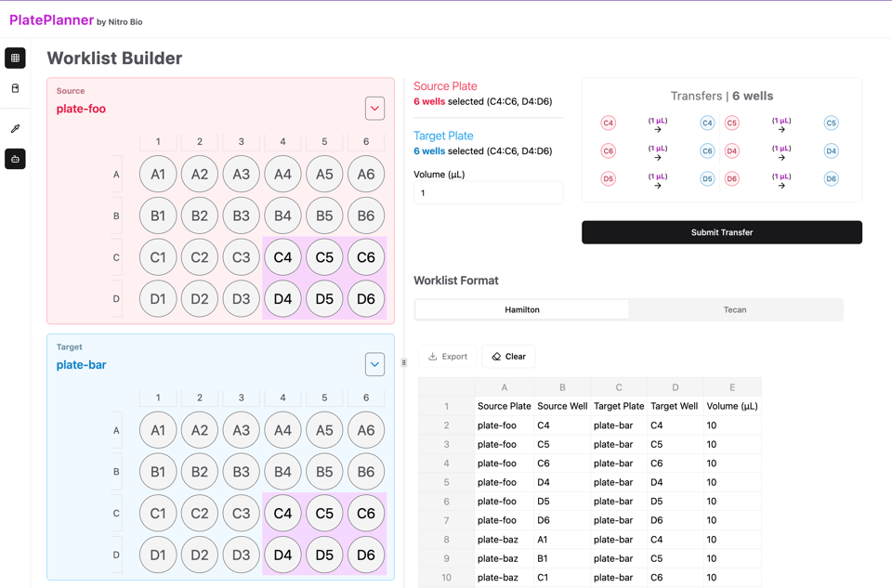Select well A1 on the source plate

tap(158, 174)
